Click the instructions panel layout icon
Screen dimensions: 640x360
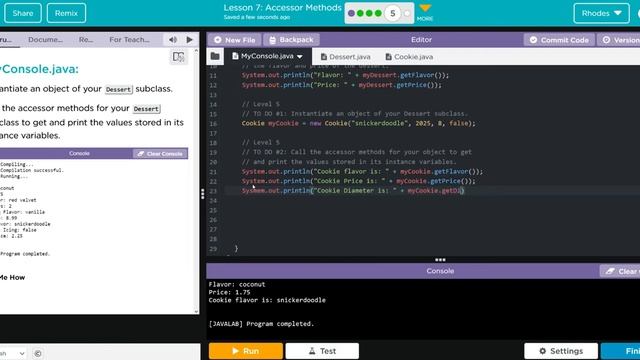tap(178, 57)
